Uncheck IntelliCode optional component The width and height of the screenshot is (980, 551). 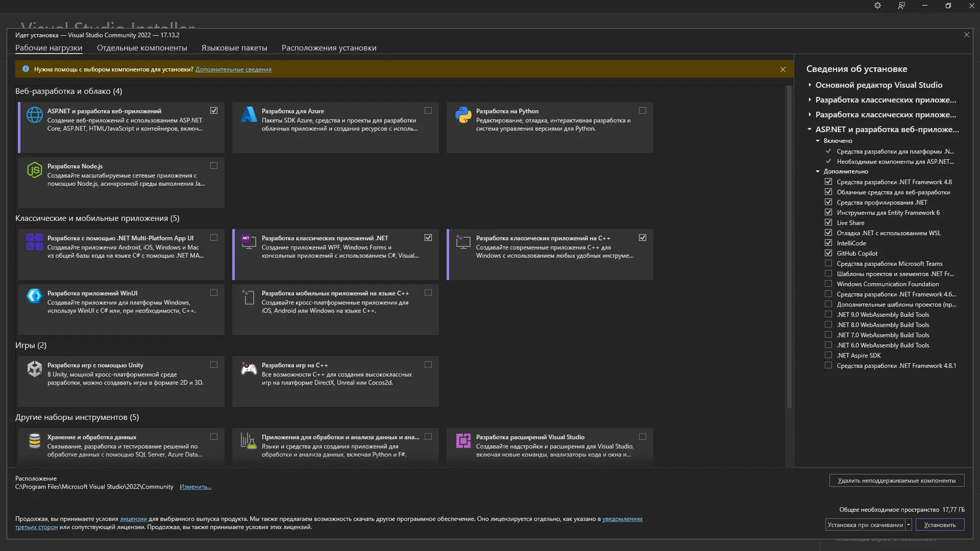tap(828, 243)
